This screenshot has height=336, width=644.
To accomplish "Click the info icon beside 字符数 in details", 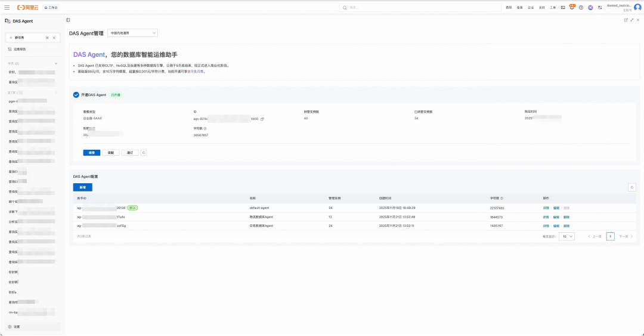I will pos(205,128).
